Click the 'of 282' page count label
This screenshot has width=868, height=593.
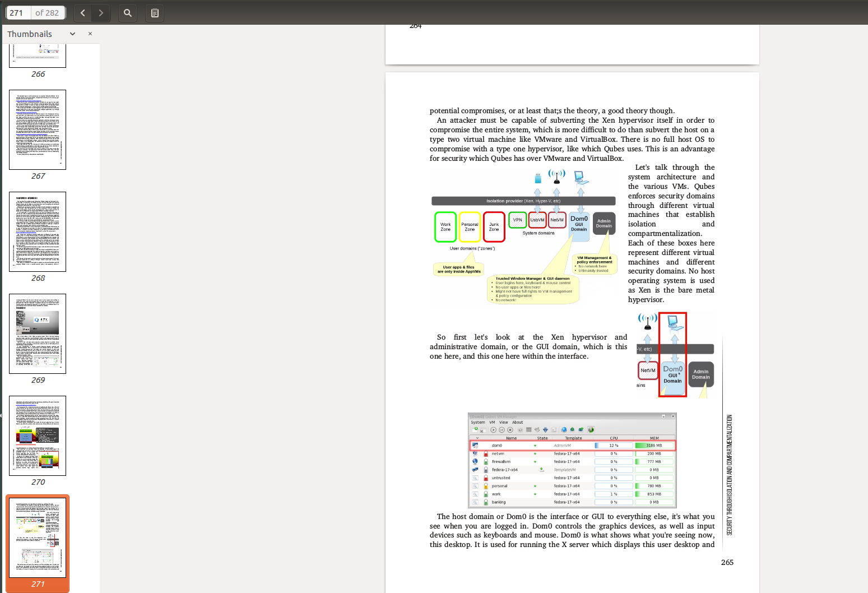coord(47,13)
